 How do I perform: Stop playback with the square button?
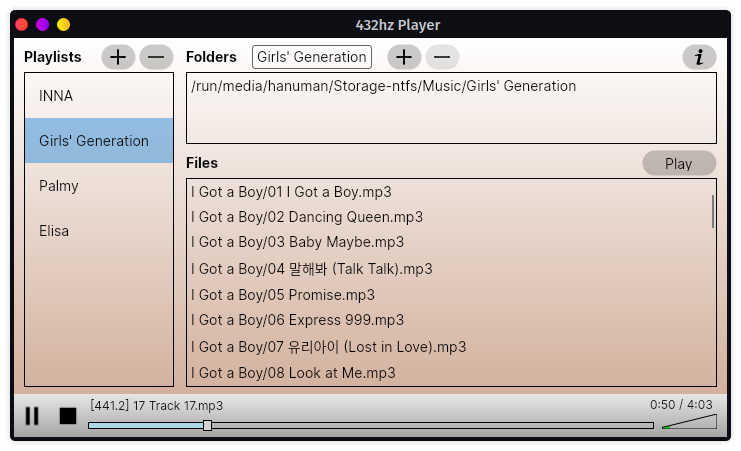point(68,416)
